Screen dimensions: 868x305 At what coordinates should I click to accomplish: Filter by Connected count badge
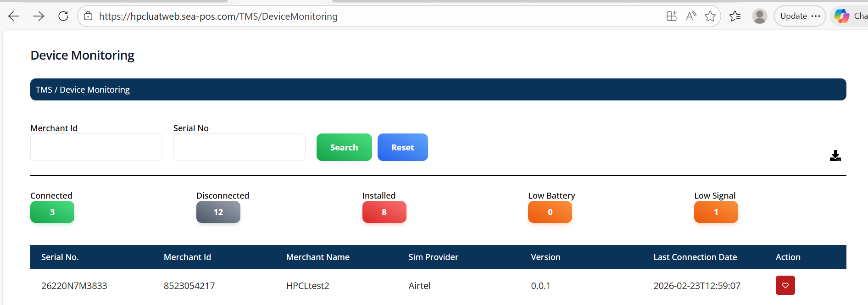52,212
